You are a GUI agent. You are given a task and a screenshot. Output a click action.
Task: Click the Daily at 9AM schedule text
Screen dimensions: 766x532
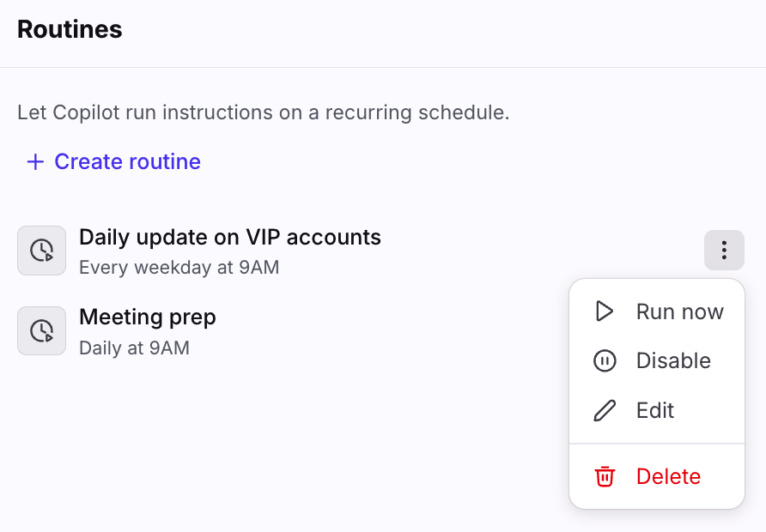point(134,348)
